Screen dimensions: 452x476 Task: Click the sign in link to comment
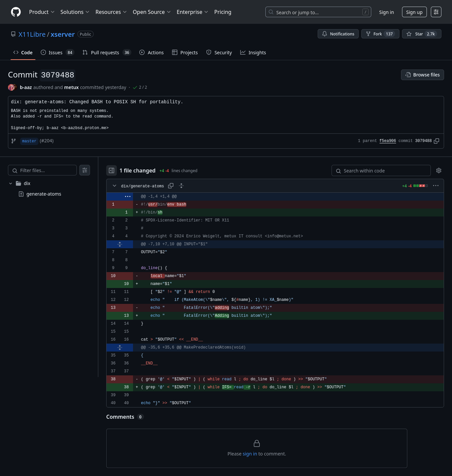250,454
